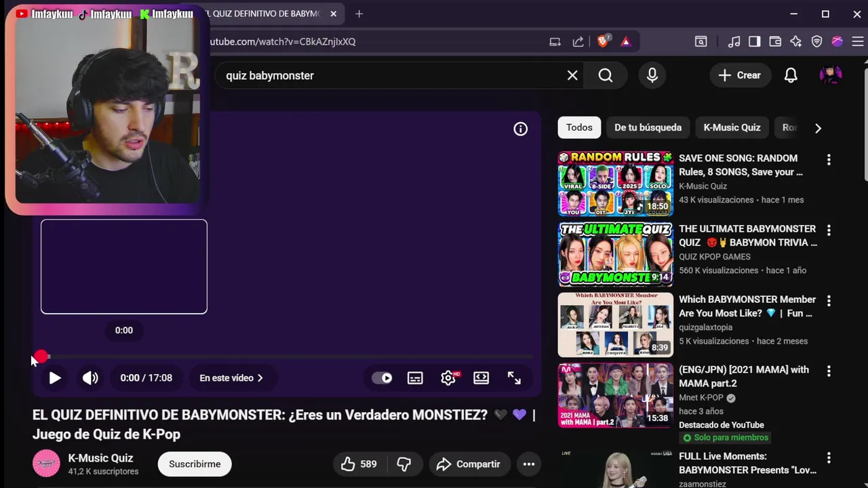Switch to theater mode
Viewport: 868px width, 488px height.
point(481,378)
